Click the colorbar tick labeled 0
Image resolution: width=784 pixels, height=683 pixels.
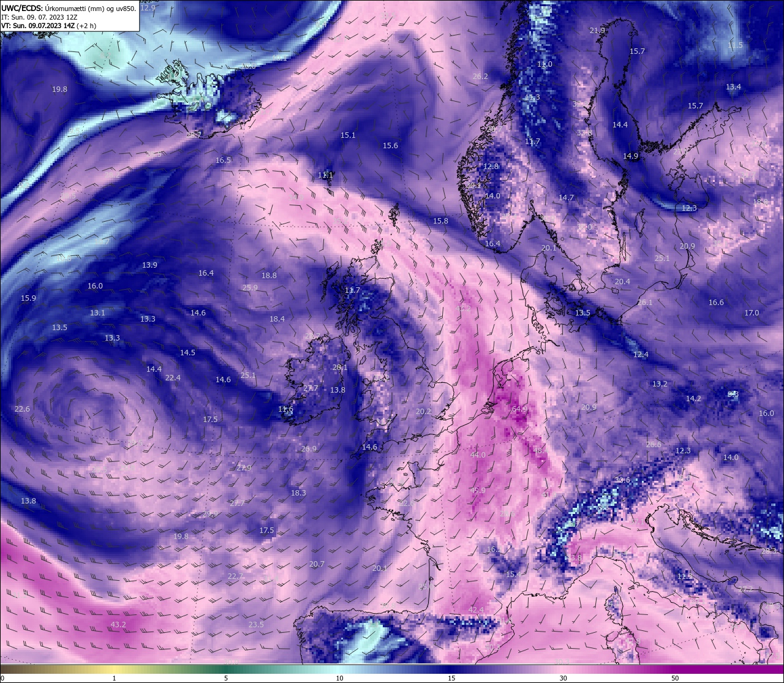pos(2,678)
